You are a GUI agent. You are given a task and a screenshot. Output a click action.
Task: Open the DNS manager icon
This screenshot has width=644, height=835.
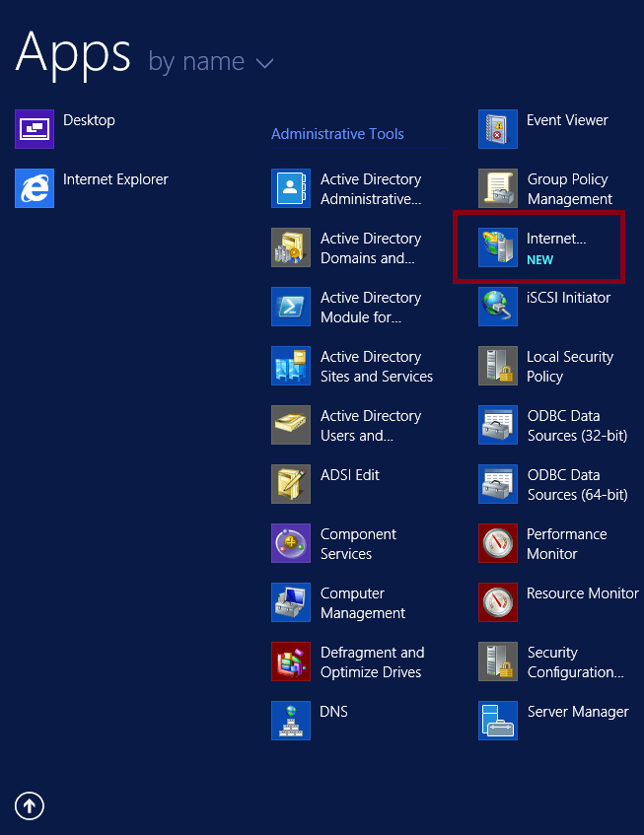click(291, 720)
